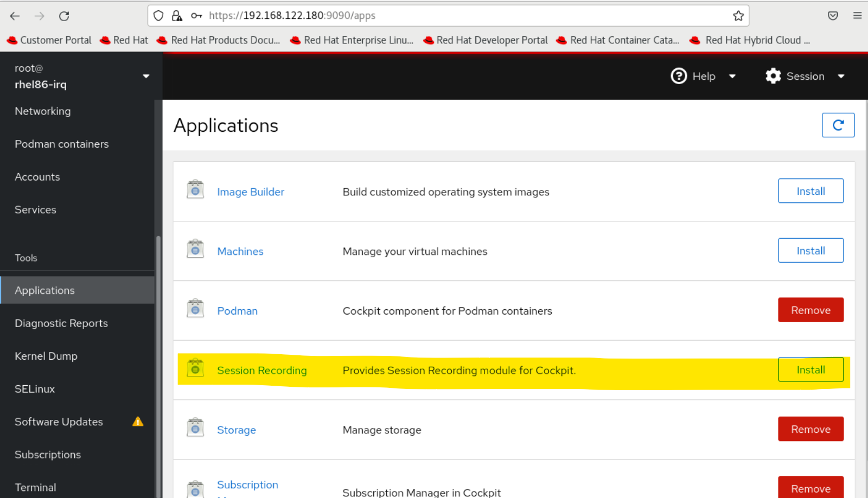Open the Pocket save icon

pos(833,16)
